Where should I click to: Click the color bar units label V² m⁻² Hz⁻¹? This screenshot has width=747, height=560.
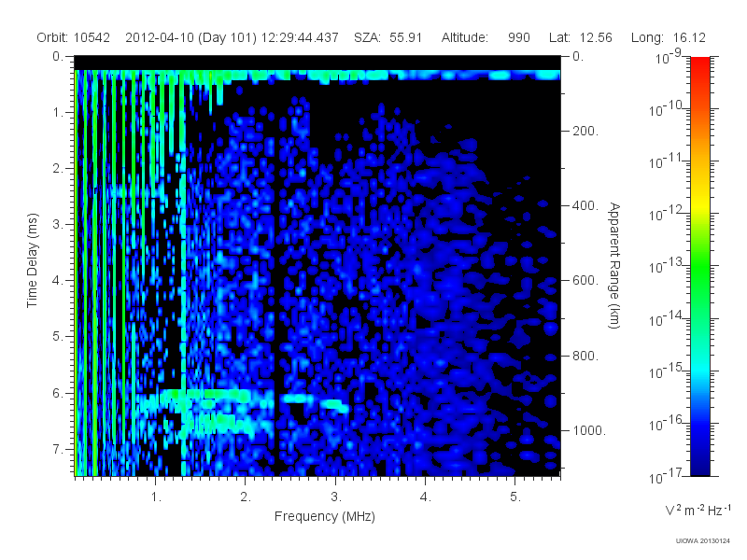(x=698, y=510)
